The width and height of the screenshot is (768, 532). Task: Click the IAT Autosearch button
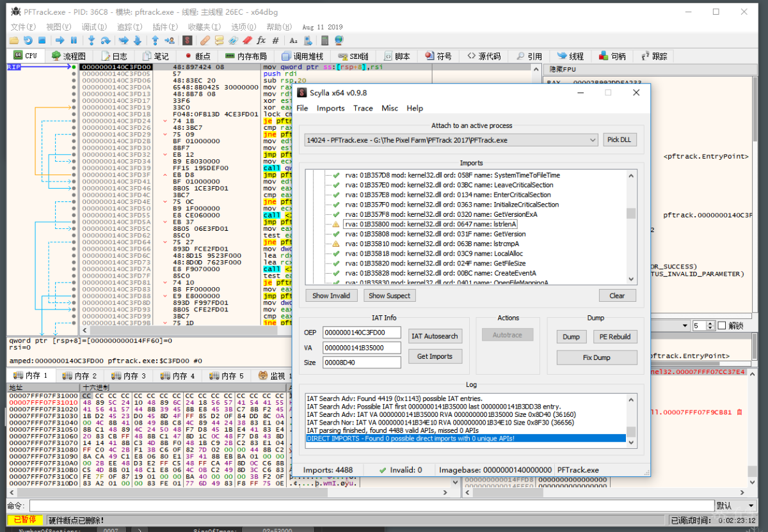pos(435,336)
